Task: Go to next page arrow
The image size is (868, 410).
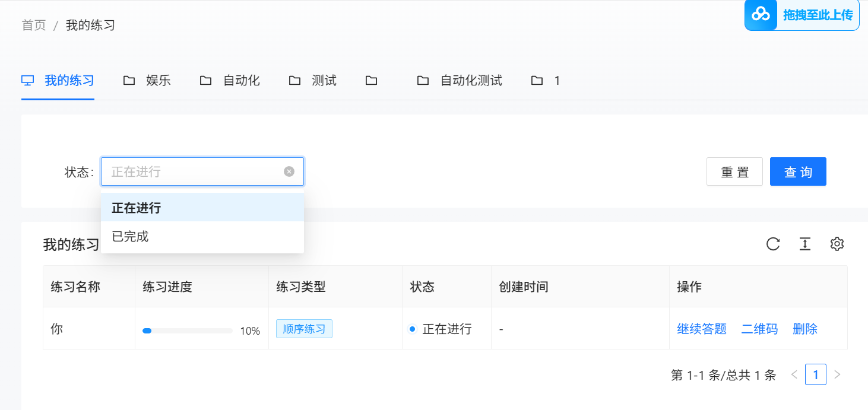Action: pyautogui.click(x=837, y=374)
